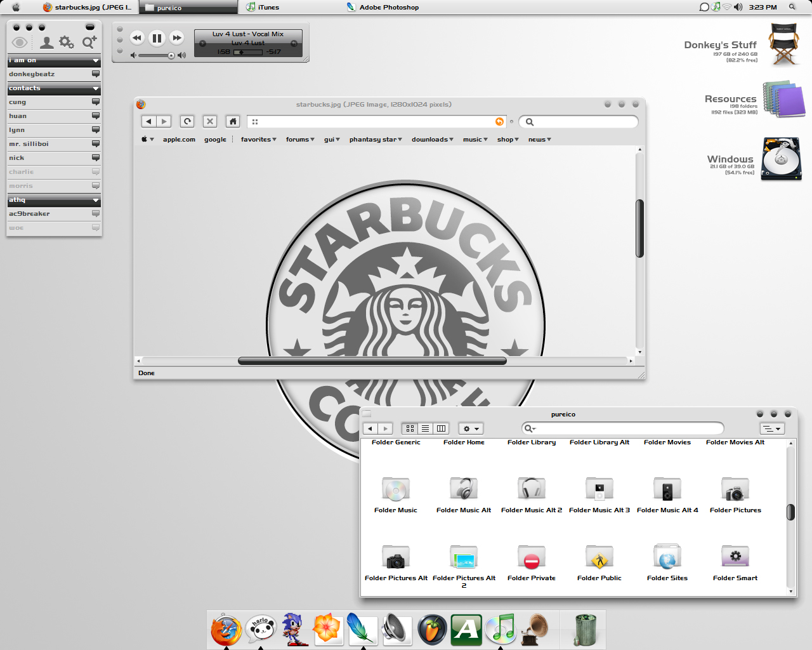Image resolution: width=812 pixels, height=650 pixels.
Task: Select Folder Music Alt 2 icon
Action: pos(532,488)
